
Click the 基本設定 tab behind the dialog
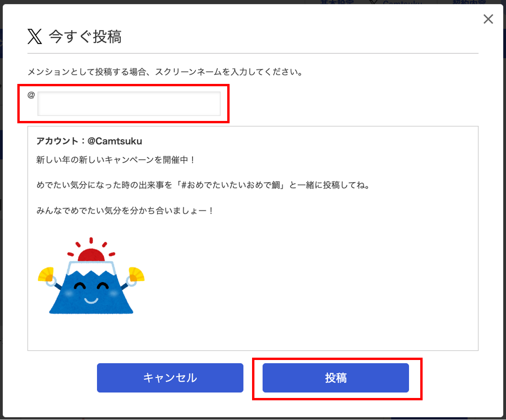[x=337, y=2]
